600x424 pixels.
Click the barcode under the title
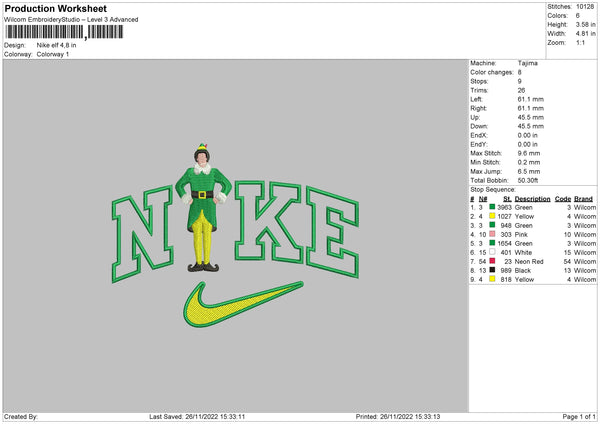pyautogui.click(x=65, y=32)
